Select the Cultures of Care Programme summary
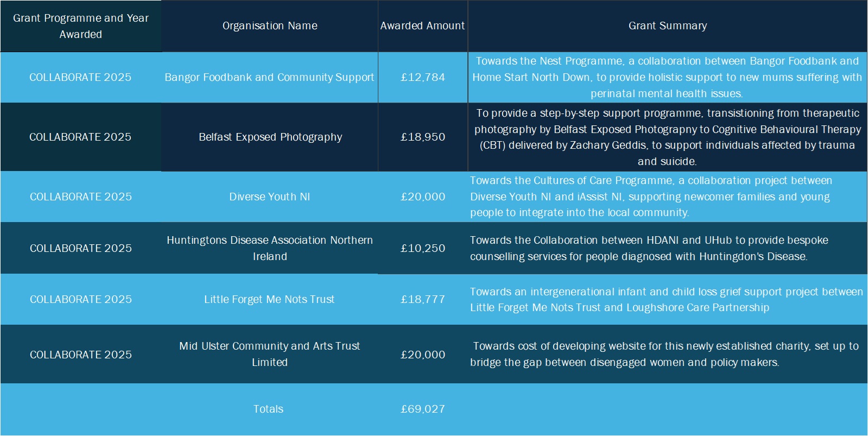The height and width of the screenshot is (436, 868). pyautogui.click(x=650, y=197)
